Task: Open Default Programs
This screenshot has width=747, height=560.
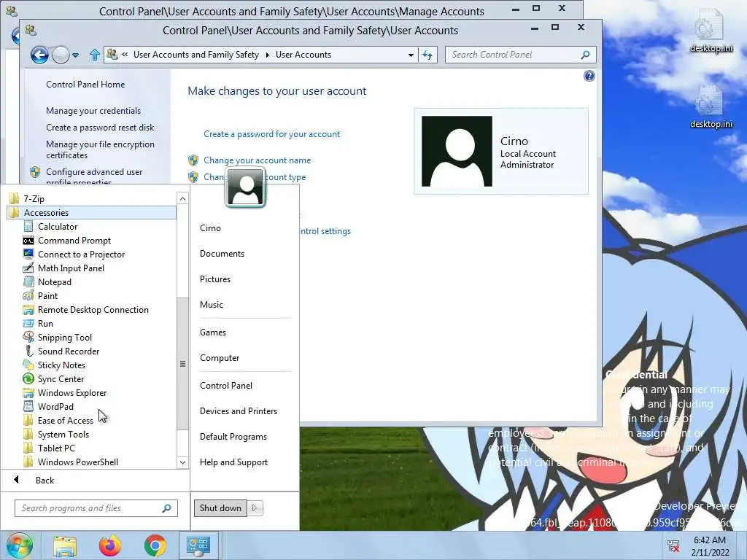Action: (233, 437)
